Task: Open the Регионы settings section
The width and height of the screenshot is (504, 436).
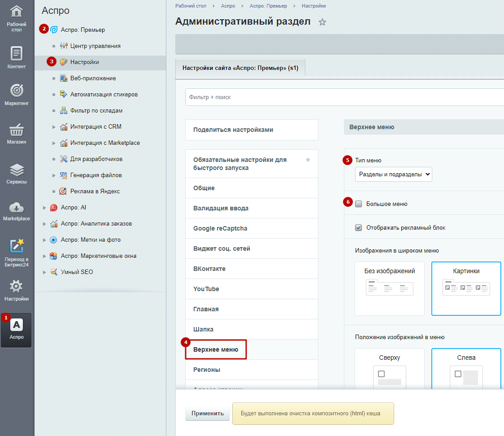Action: click(252, 370)
